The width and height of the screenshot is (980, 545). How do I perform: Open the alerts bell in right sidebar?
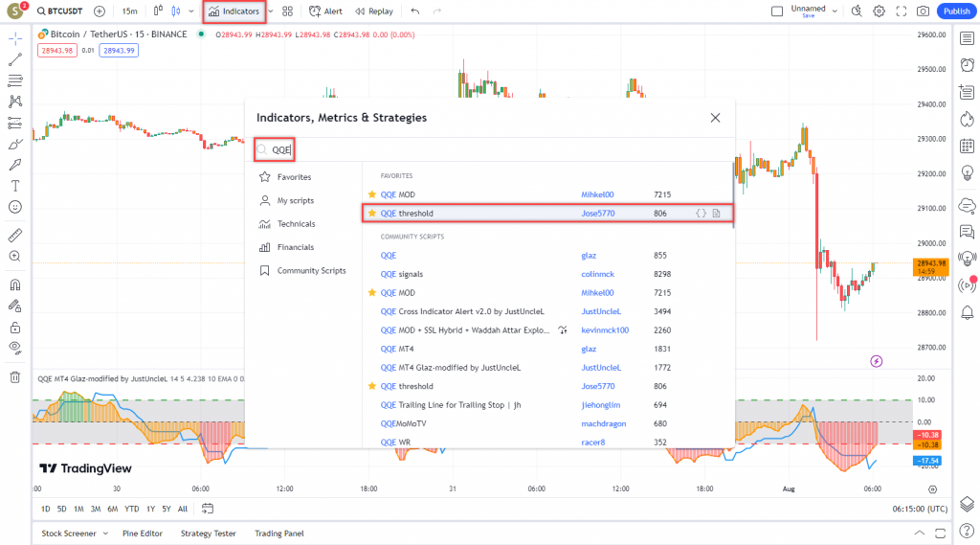tap(967, 312)
